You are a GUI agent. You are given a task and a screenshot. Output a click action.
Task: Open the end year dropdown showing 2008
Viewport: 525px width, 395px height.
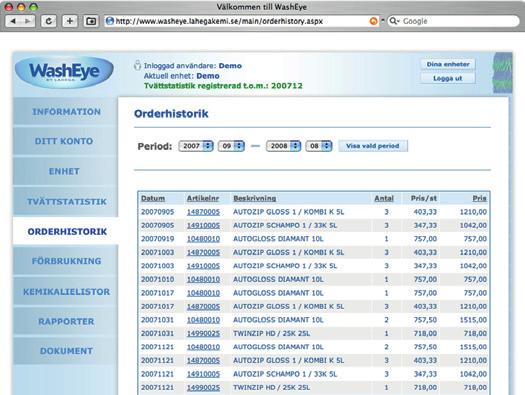[x=283, y=146]
